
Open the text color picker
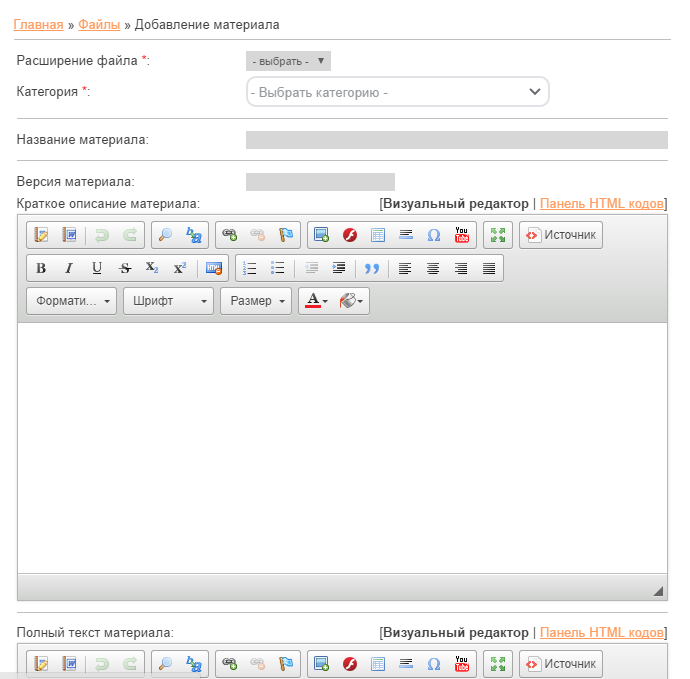[316, 301]
